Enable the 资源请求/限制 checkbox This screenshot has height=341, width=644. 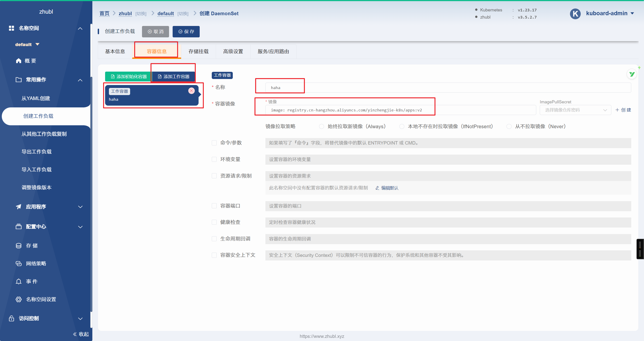tap(214, 176)
